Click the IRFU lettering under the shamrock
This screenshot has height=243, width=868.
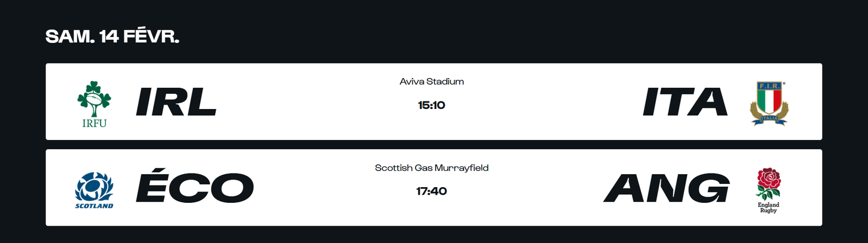coord(94,123)
